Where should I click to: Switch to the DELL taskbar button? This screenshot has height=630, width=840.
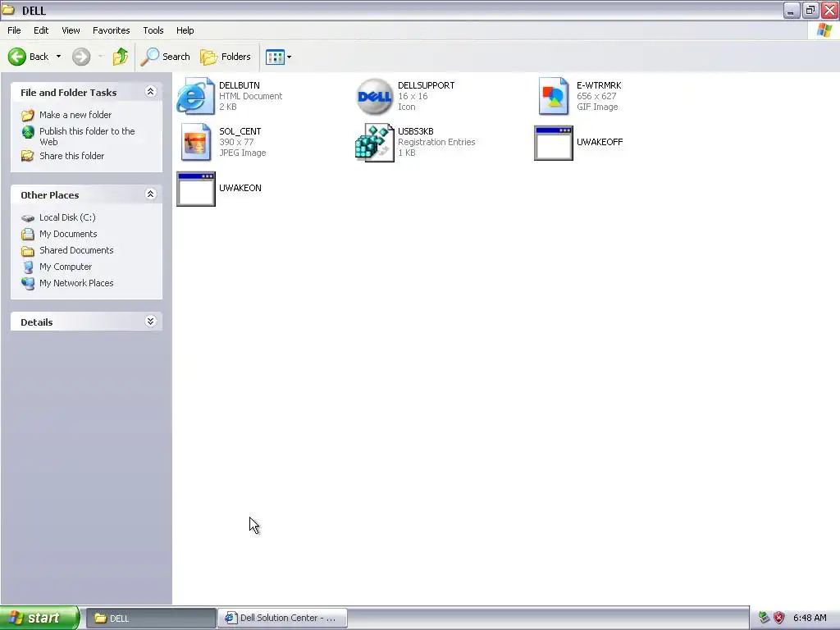[x=151, y=619]
